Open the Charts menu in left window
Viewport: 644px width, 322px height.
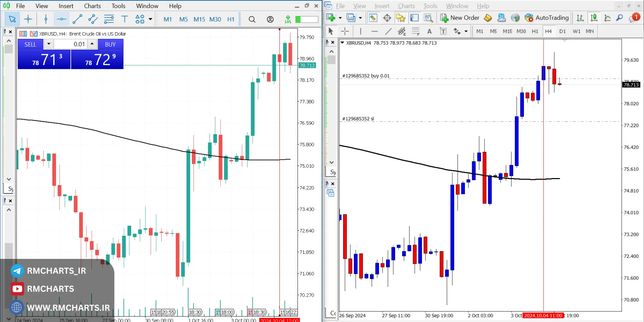coord(92,6)
